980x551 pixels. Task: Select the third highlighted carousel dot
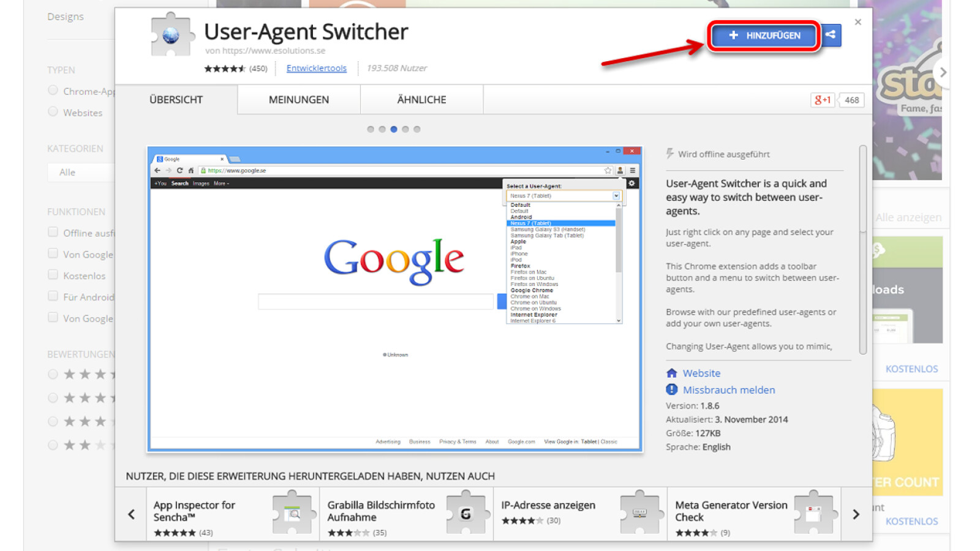(x=394, y=129)
